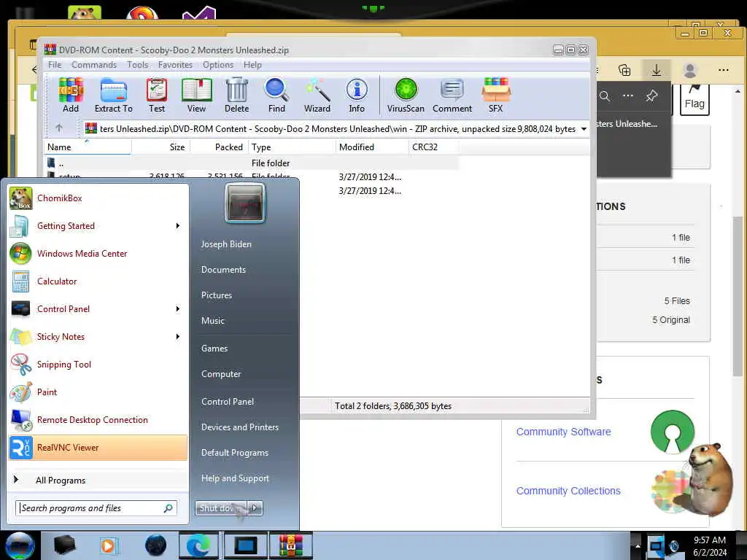Open Documents in Start menu
747x560 pixels.
(x=223, y=270)
